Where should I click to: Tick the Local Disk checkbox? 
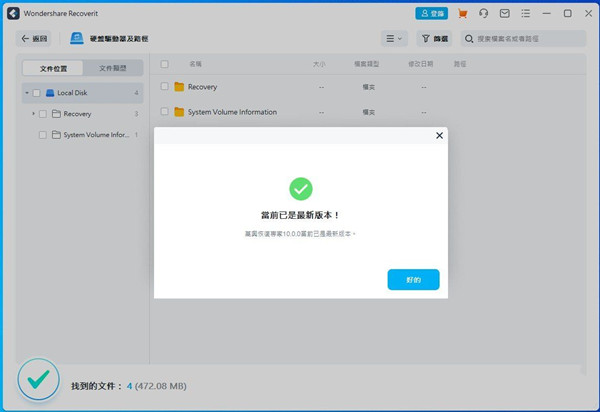(x=36, y=93)
